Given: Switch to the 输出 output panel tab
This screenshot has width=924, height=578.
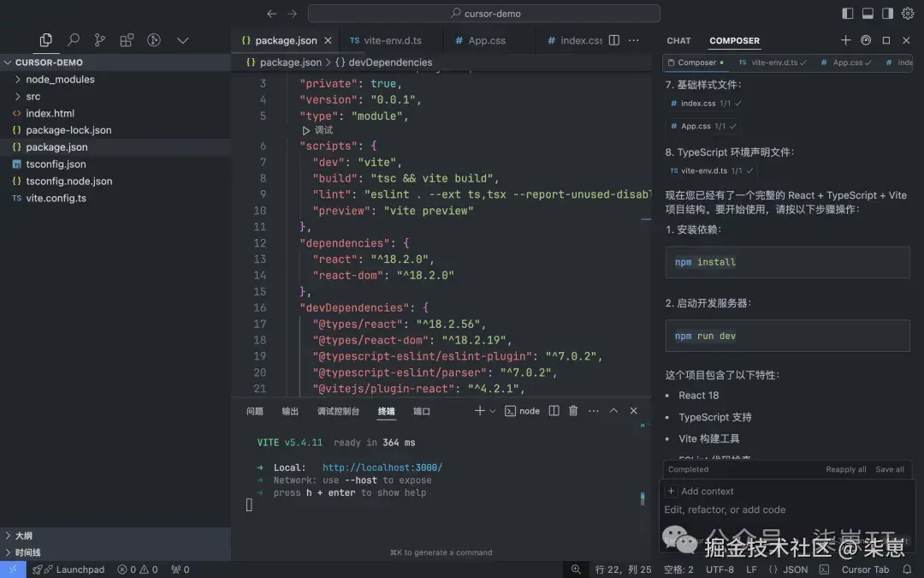Looking at the screenshot, I should click(290, 411).
